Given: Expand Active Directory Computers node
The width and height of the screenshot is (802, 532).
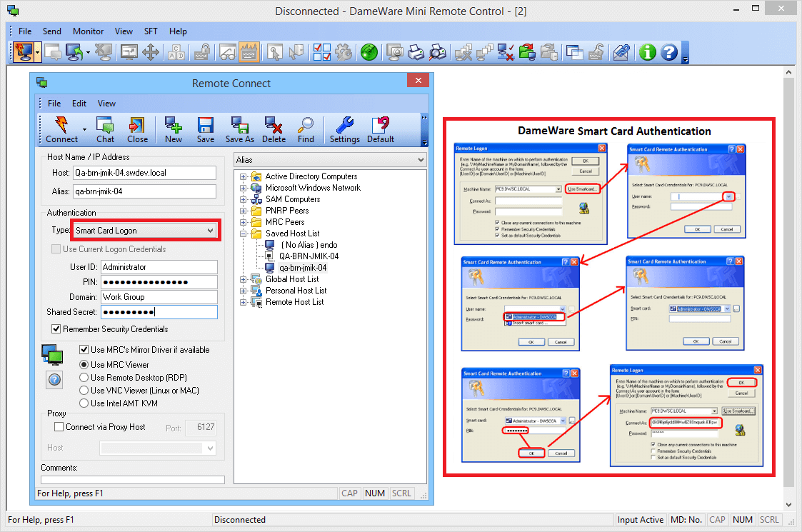Looking at the screenshot, I should tap(244, 176).
